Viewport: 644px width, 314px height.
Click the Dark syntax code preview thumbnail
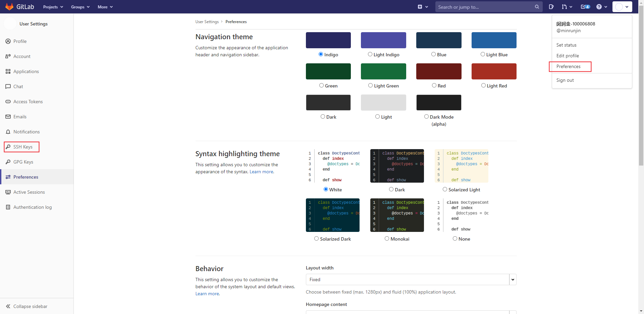click(397, 166)
